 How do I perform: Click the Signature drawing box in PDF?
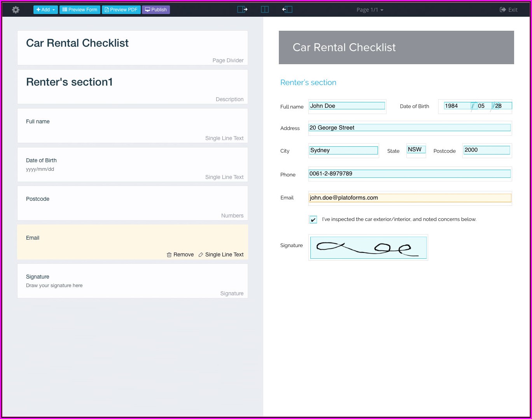368,248
